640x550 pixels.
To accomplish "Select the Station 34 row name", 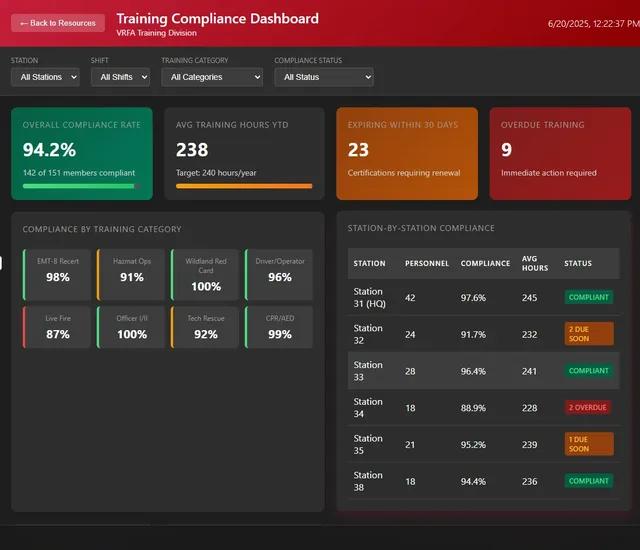I will pyautogui.click(x=368, y=408).
